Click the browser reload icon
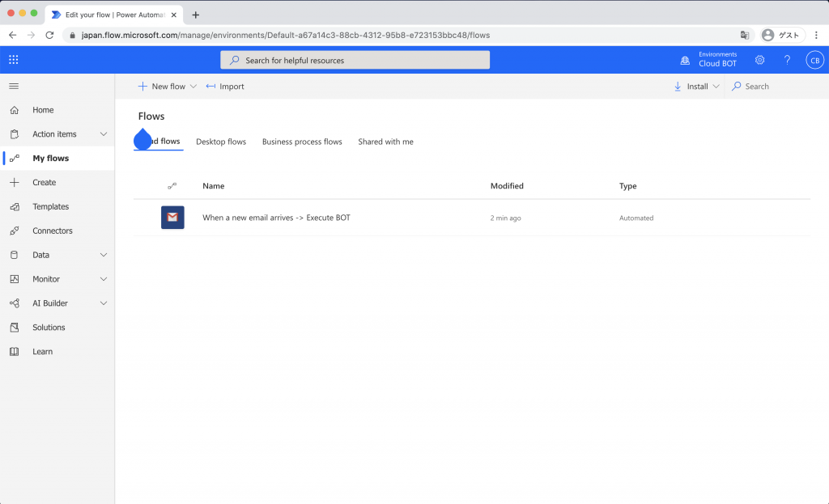Image resolution: width=829 pixels, height=504 pixels. (49, 35)
